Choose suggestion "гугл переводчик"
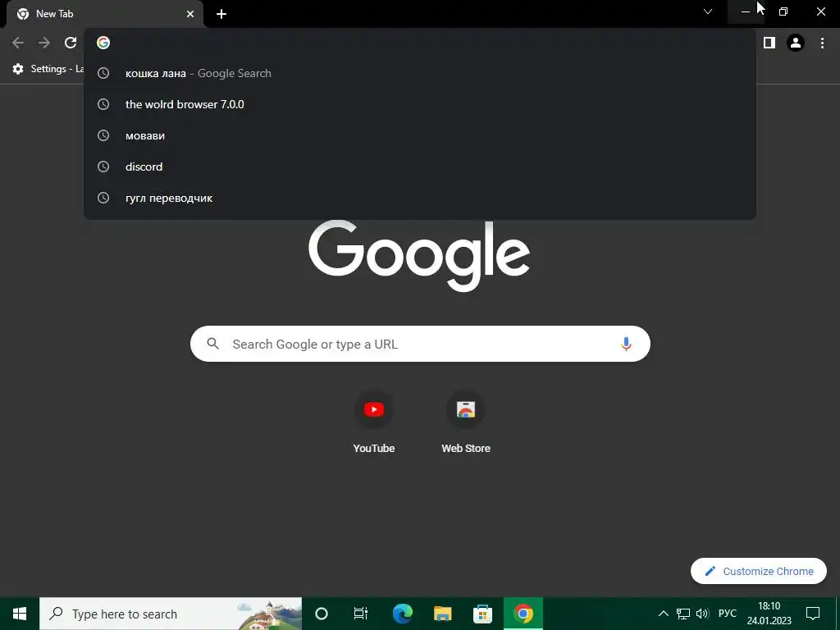The image size is (840, 630). pos(419,198)
